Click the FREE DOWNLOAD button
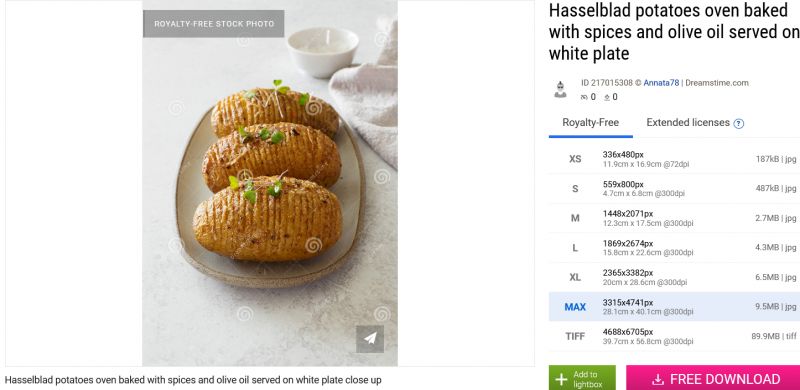Screen dimensions: 800x390 click(713, 378)
